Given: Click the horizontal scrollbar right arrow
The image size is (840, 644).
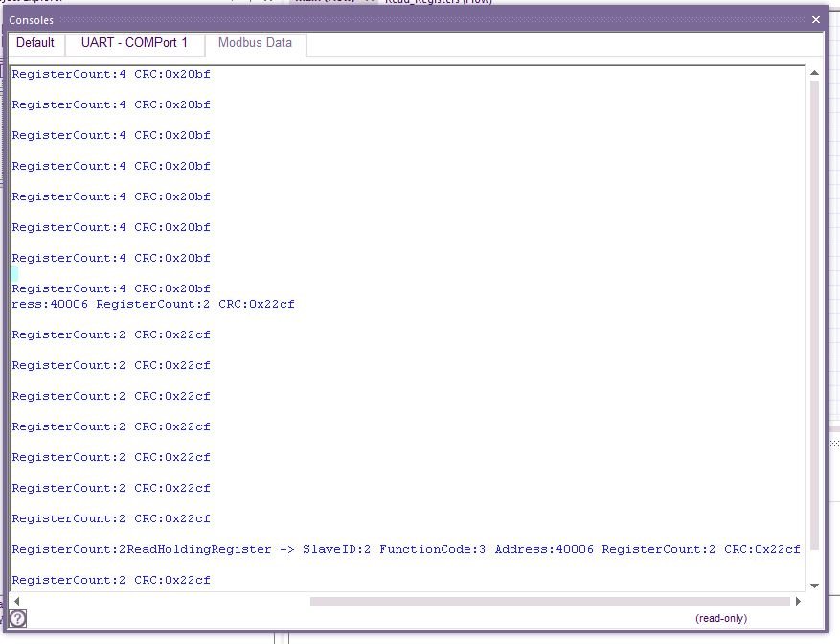Looking at the screenshot, I should coord(798,601).
